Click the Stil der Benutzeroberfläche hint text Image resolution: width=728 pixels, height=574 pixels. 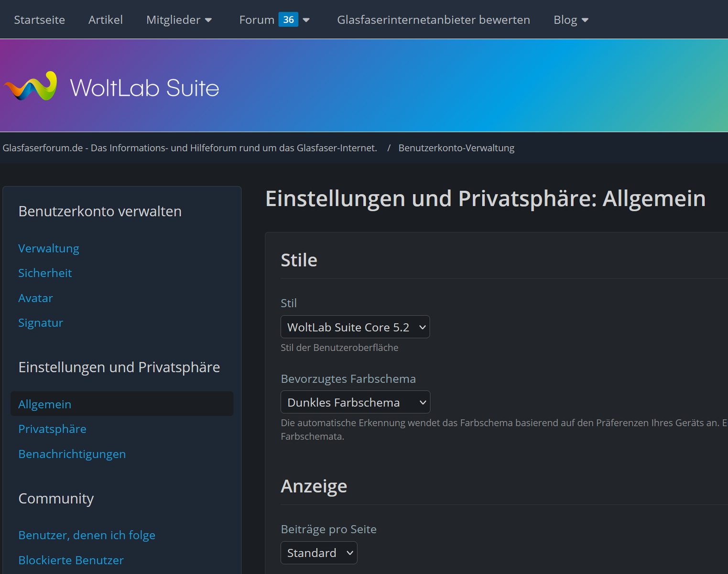pos(339,348)
